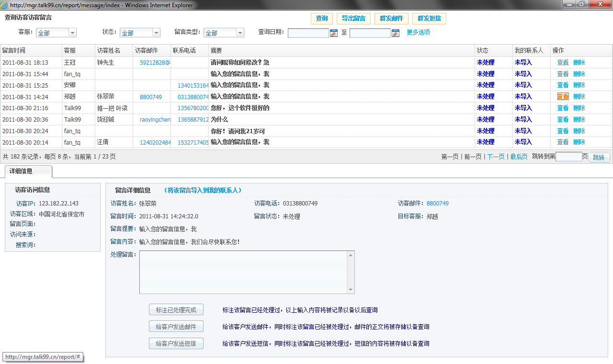
Task: Click 未处理 status in 钟先生 row
Action: [x=486, y=62]
